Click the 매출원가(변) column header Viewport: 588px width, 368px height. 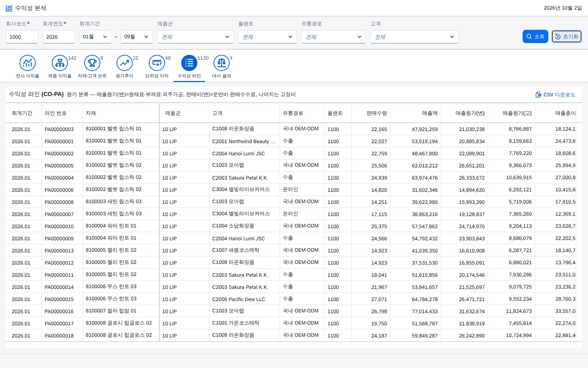point(465,113)
